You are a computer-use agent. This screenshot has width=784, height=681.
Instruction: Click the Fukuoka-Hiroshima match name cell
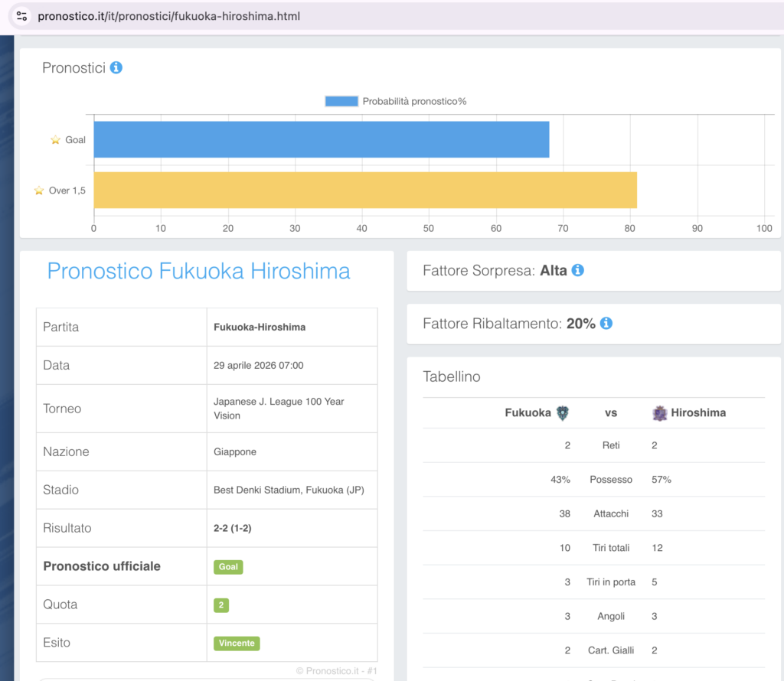pyautogui.click(x=260, y=327)
